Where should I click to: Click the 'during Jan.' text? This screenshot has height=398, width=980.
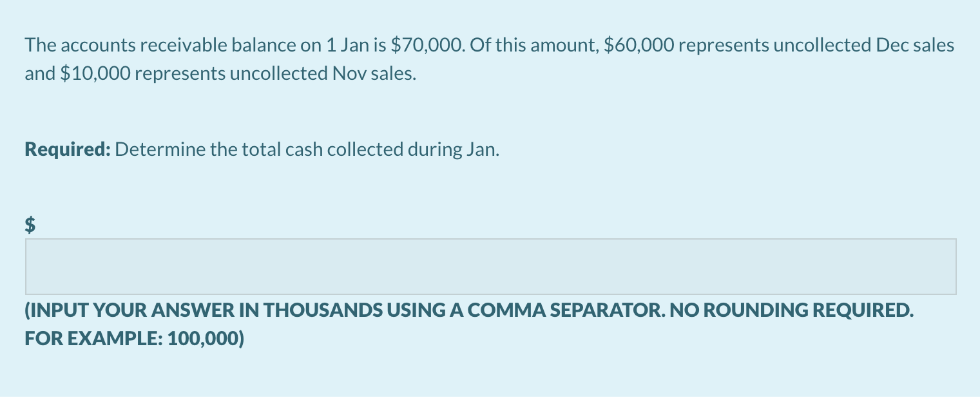[x=453, y=150]
